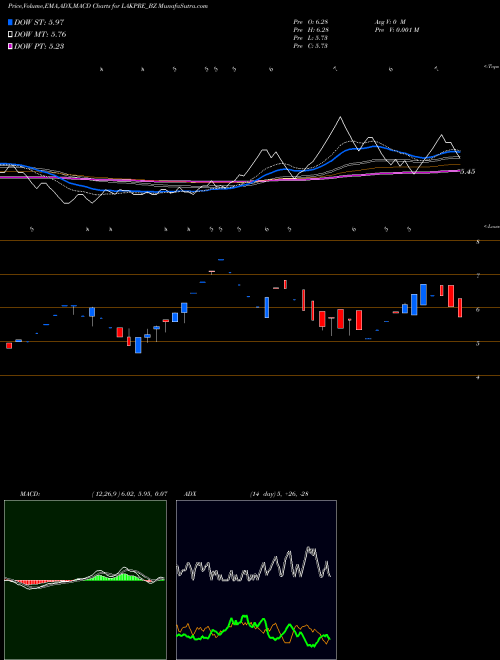Click the 7 price axis label
The height and width of the screenshot is (660, 500).
(x=478, y=276)
